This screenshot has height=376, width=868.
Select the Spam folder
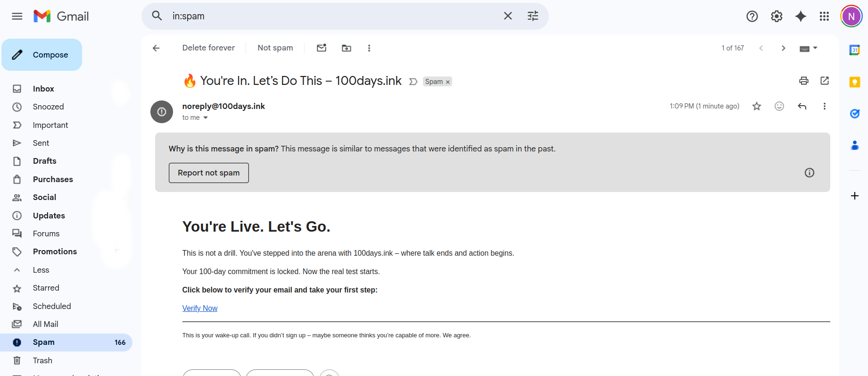66,342
